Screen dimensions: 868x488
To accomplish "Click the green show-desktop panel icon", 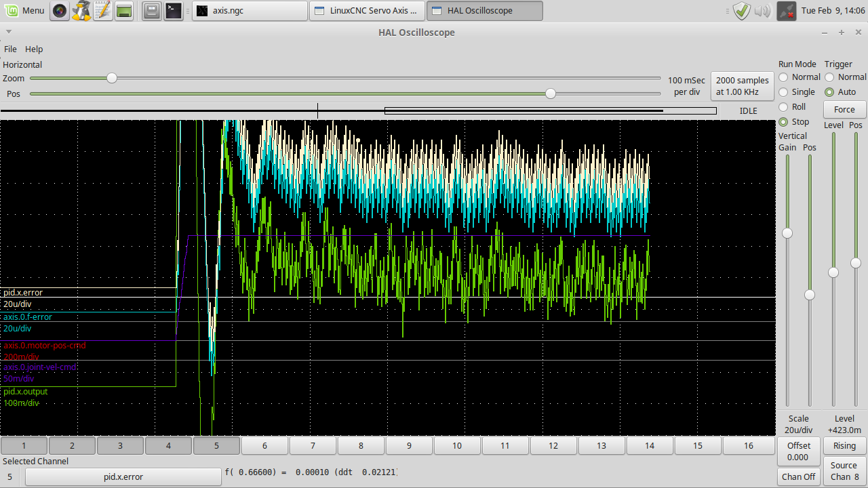I will [x=123, y=11].
